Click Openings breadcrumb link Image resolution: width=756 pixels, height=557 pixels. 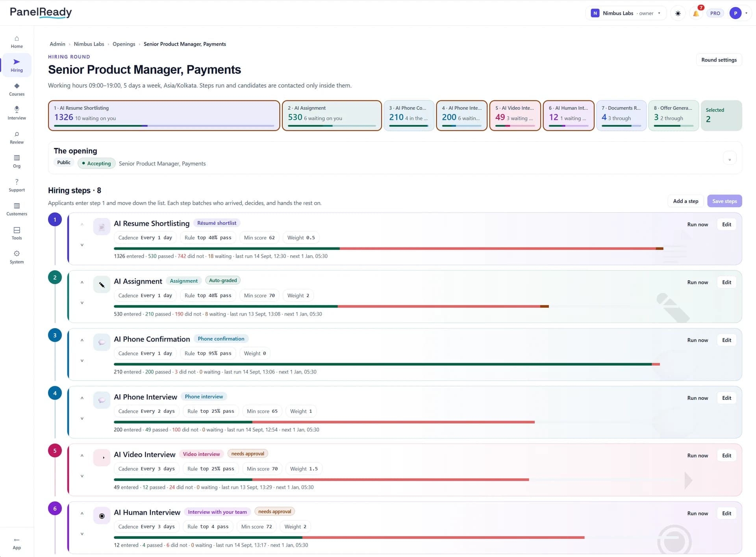click(x=124, y=44)
